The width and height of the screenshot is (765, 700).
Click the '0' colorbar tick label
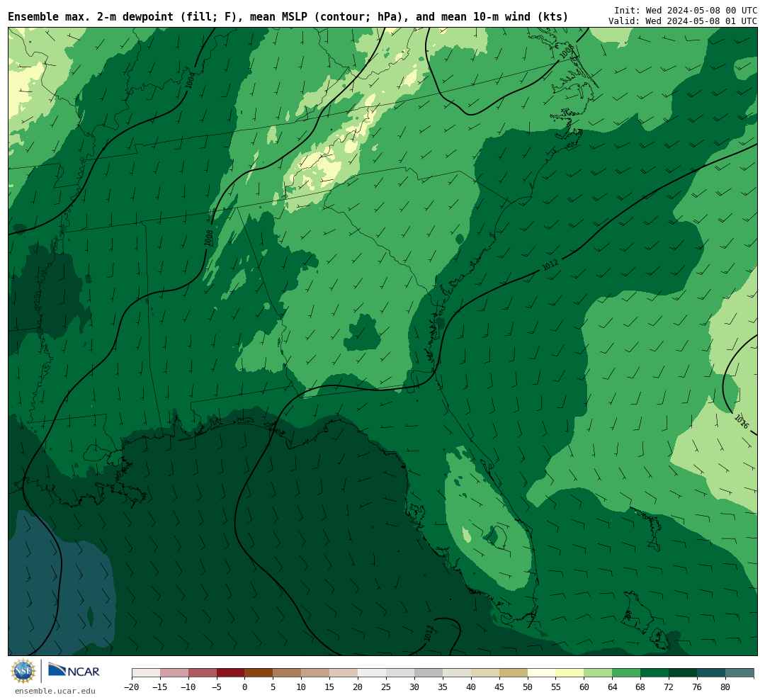245,687
